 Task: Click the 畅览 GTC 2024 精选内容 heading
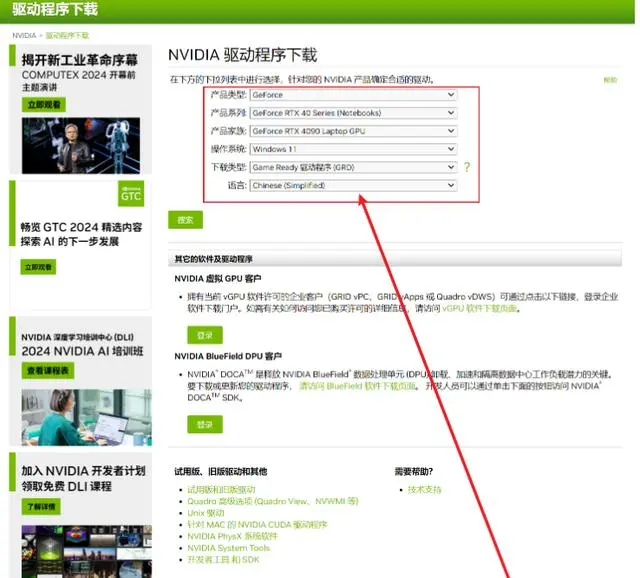(x=81, y=227)
